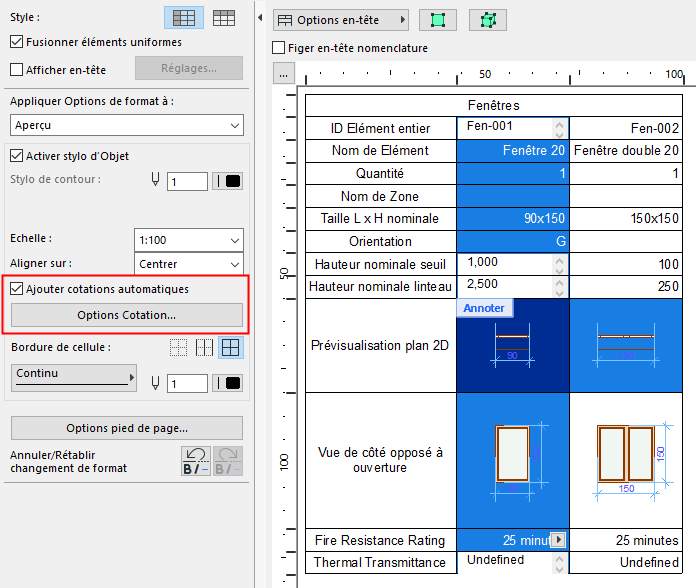Select the first table style icon
Image resolution: width=696 pixels, height=588 pixels.
click(x=184, y=18)
